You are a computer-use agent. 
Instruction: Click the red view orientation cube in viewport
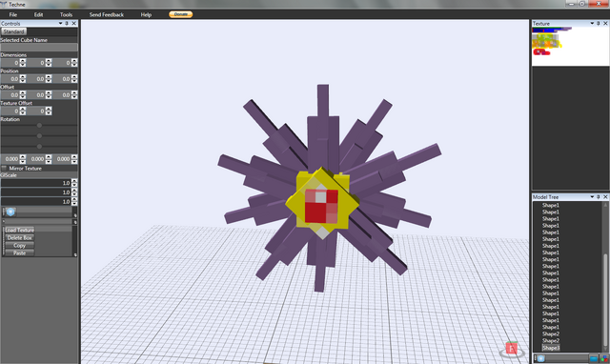pos(512,349)
